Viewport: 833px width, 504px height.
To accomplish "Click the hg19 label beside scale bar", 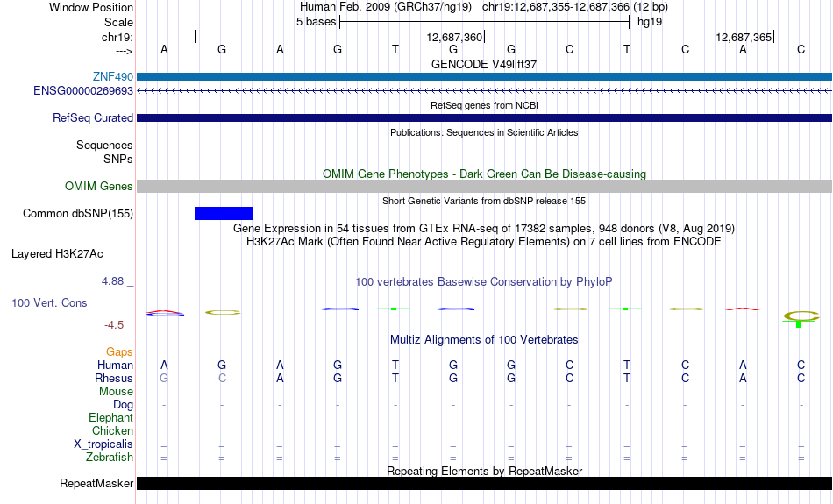I will point(650,22).
